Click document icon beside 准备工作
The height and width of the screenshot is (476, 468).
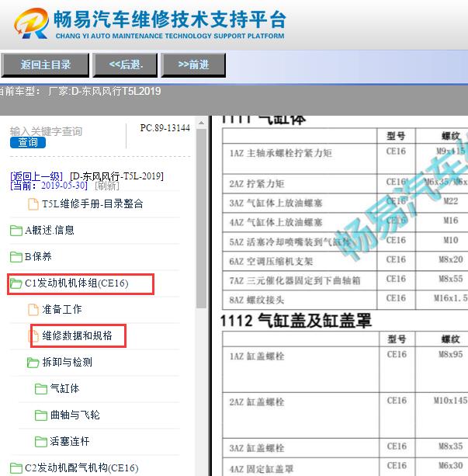coord(33,310)
